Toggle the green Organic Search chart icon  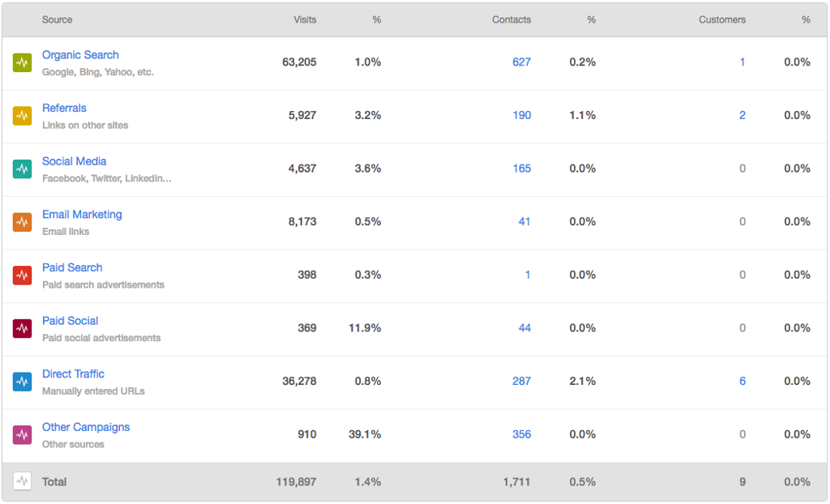click(x=23, y=62)
